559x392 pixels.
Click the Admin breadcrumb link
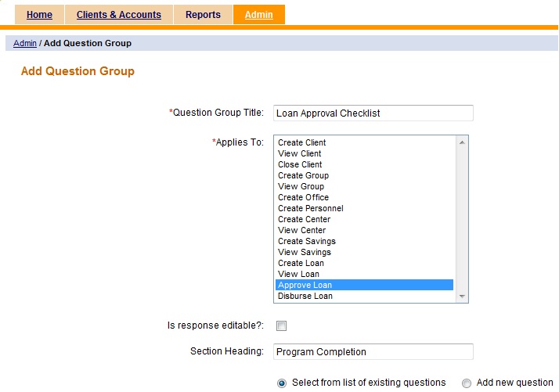pyautogui.click(x=25, y=43)
